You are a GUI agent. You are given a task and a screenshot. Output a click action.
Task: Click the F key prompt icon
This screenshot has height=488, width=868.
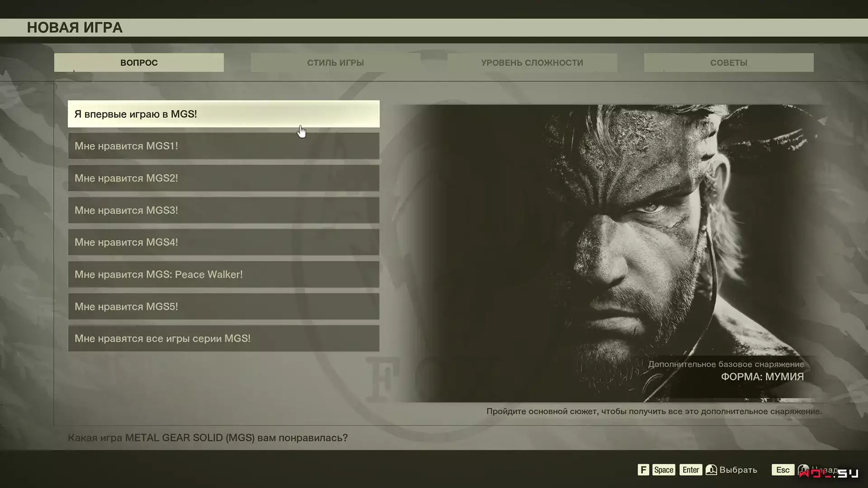(x=643, y=470)
